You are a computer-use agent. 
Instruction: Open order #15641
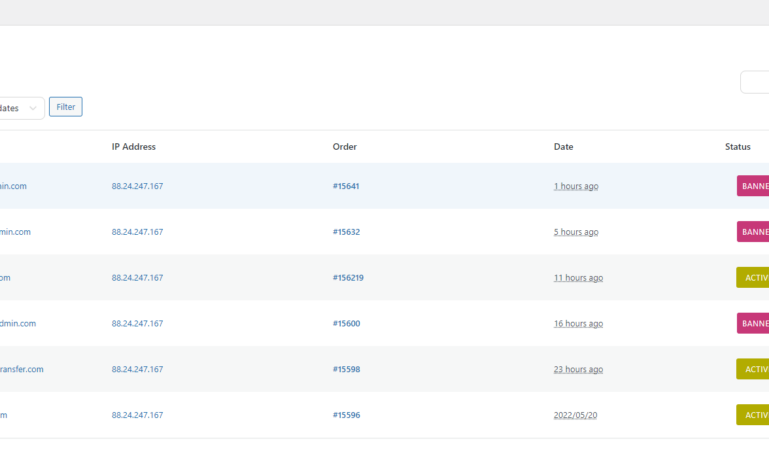point(346,186)
